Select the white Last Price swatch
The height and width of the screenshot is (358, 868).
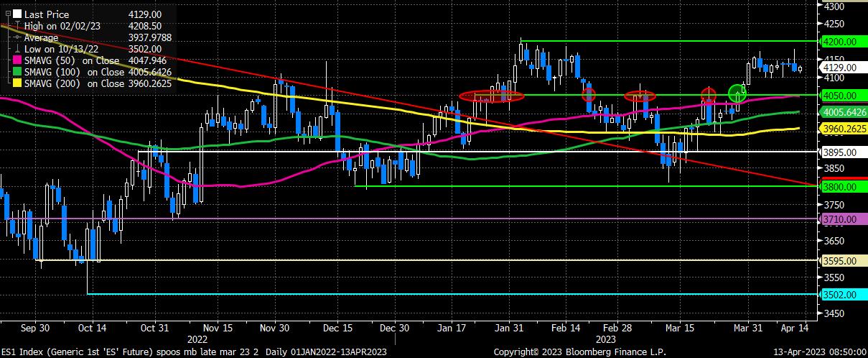click(17, 14)
